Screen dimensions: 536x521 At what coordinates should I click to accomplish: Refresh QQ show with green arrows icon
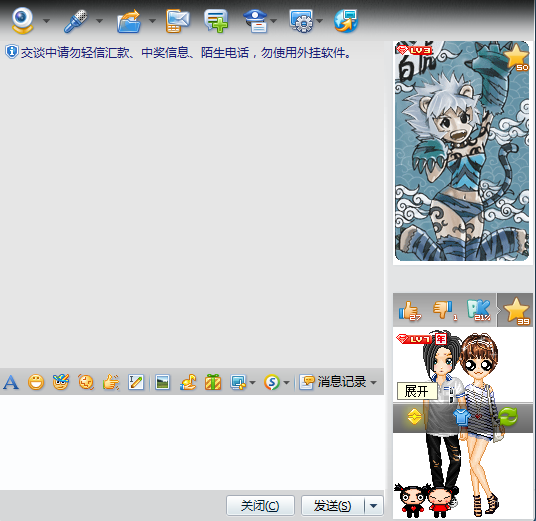(508, 417)
